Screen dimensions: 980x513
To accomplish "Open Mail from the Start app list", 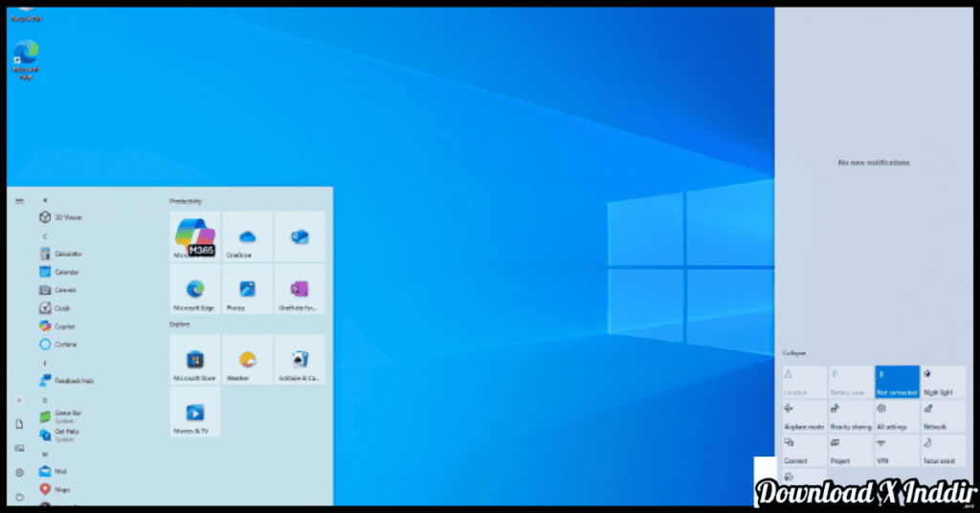I will [x=54, y=471].
